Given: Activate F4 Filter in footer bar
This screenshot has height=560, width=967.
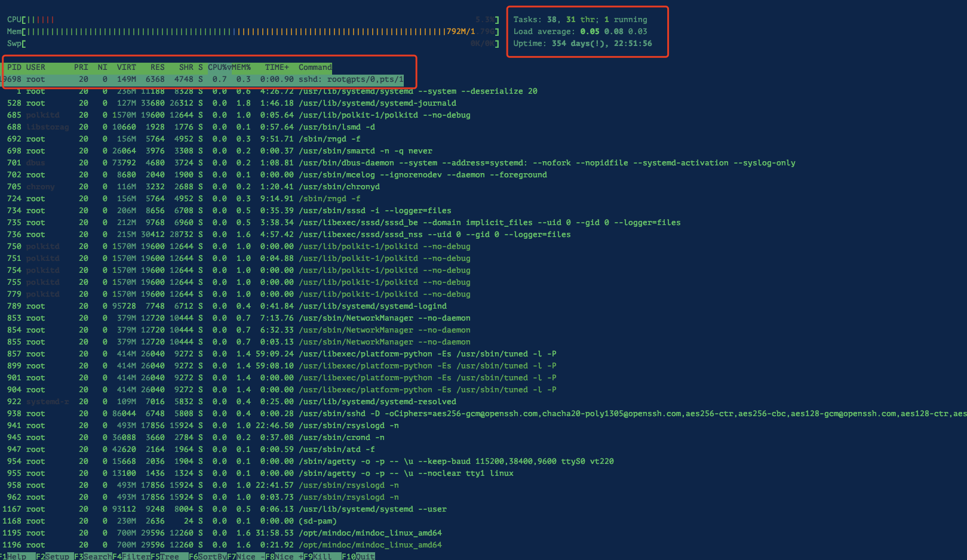Looking at the screenshot, I should click(131, 556).
